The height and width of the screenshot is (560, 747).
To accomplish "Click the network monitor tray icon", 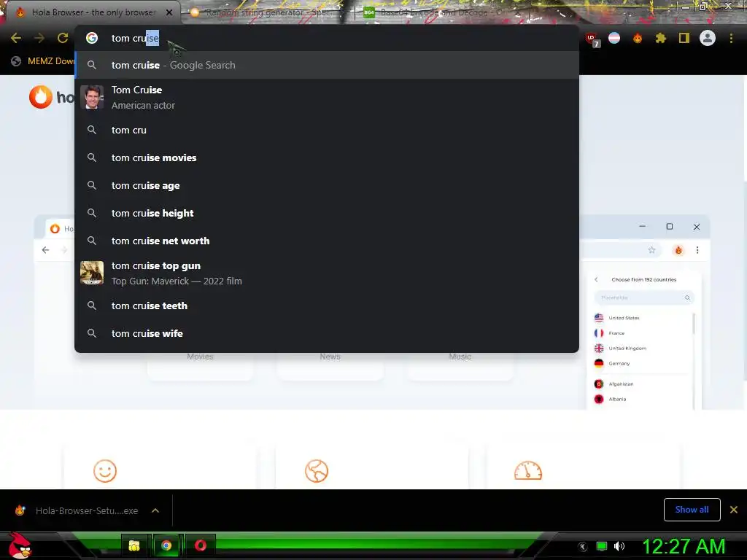I will tap(602, 546).
